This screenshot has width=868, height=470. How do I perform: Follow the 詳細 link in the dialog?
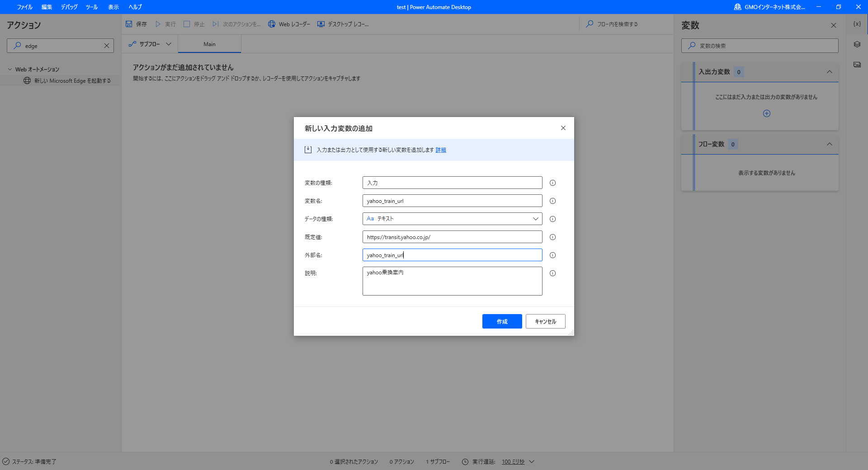441,150
